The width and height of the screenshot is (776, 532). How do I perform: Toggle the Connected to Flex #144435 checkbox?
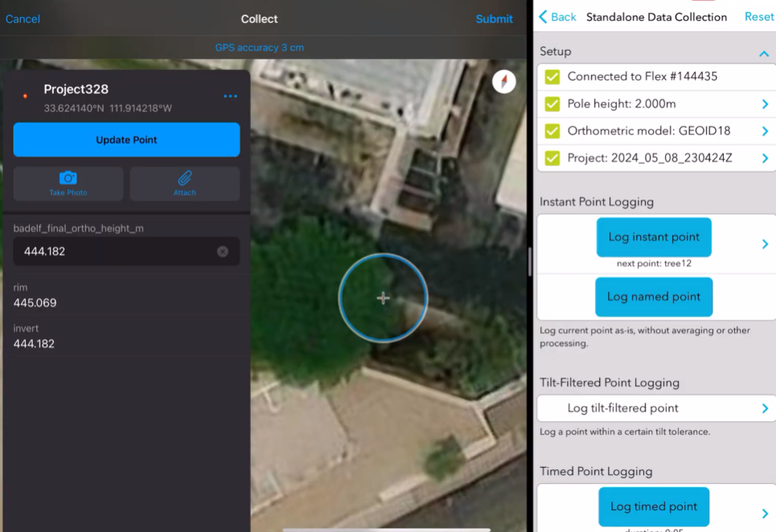pos(552,76)
